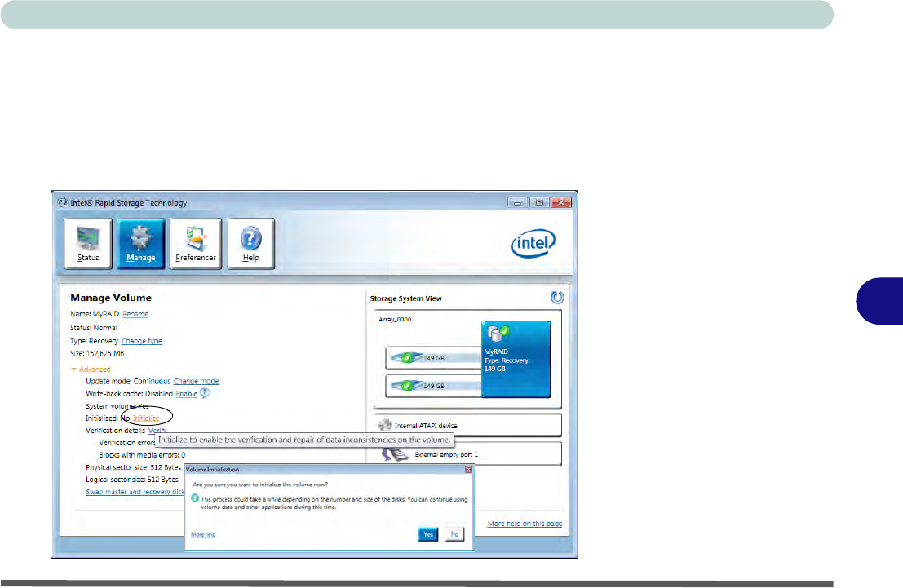This screenshot has width=903, height=588.
Task: Refresh the Storage System View
Action: click(x=557, y=298)
